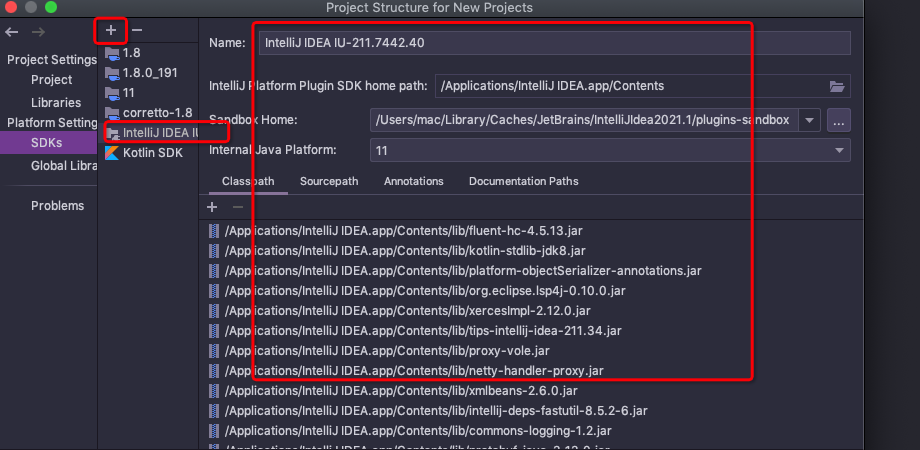
Task: Remove classpath entry with minus icon
Action: coord(238,207)
